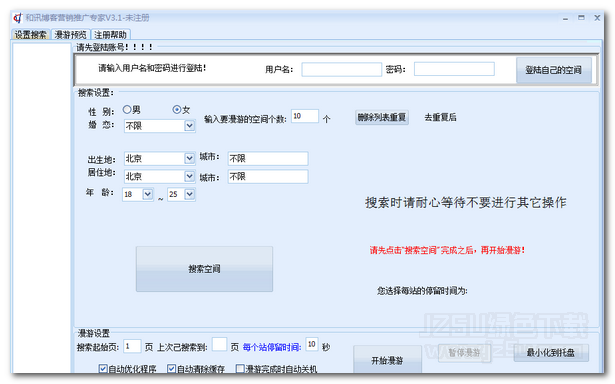This screenshot has width=615, height=384.
Task: Click the 上次已搜索到 page field
Action: (219, 344)
